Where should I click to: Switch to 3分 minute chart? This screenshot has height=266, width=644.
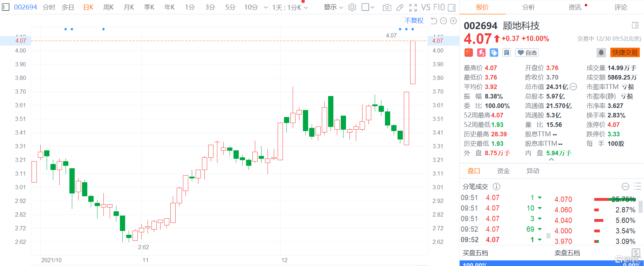[x=210, y=7]
